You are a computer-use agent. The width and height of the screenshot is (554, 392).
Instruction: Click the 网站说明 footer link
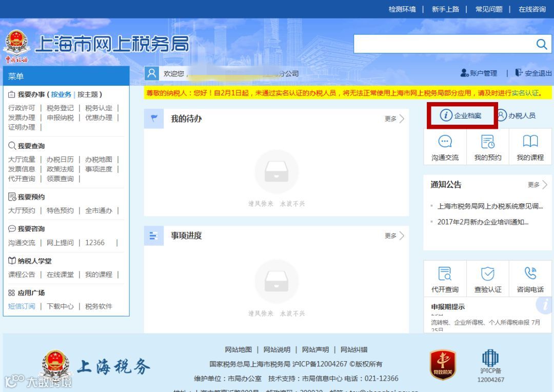point(276,349)
